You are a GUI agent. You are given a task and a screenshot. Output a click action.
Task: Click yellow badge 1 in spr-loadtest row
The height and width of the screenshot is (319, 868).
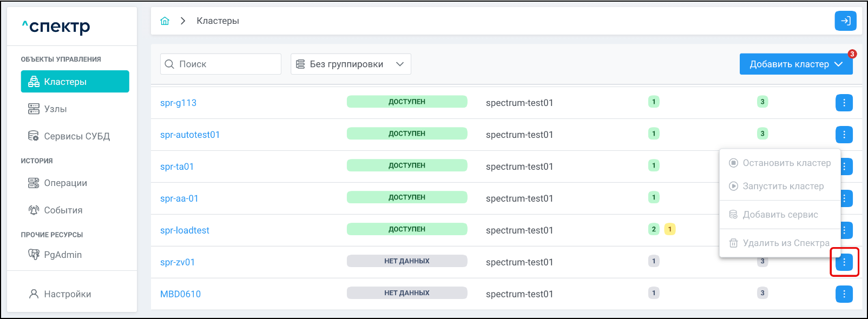coord(669,229)
